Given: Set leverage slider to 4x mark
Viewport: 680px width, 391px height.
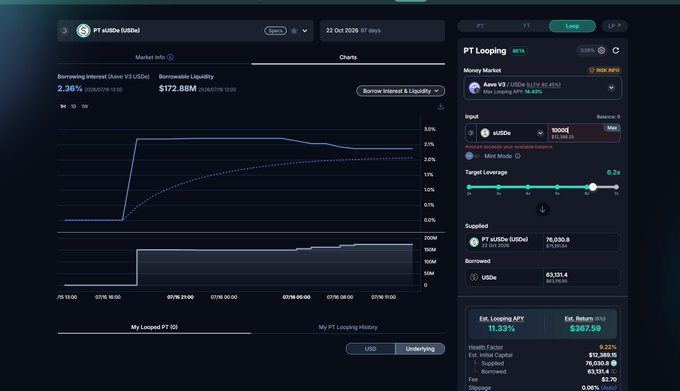Looking at the screenshot, I should [528, 187].
